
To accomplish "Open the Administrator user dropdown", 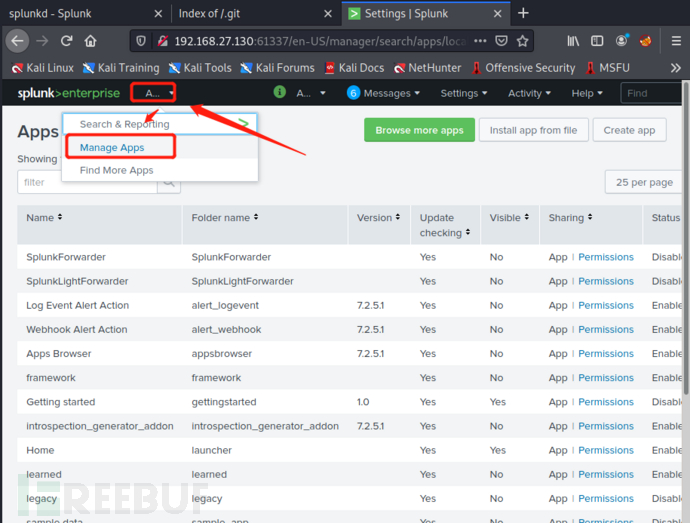I will click(311, 93).
